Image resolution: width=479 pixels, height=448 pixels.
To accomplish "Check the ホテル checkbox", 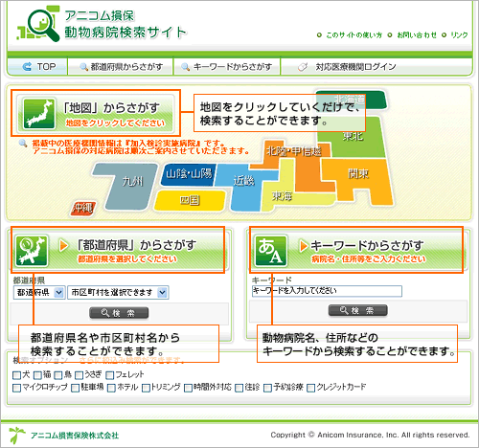I will tap(111, 388).
